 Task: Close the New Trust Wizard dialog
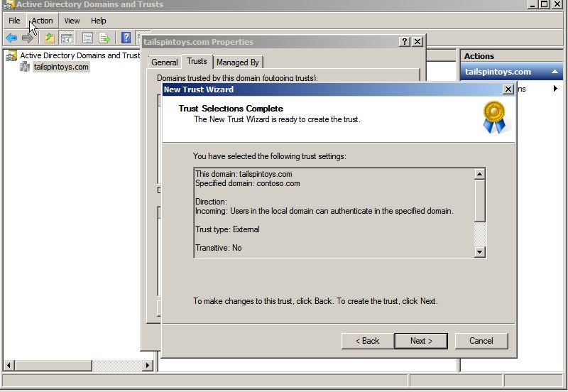tap(508, 89)
